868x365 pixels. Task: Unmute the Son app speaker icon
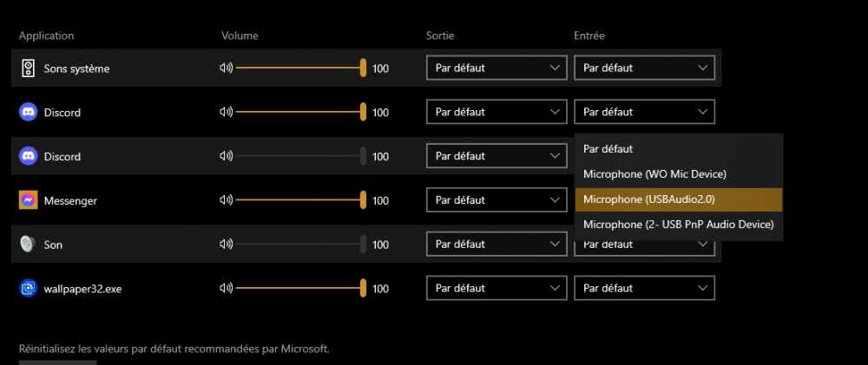pos(227,244)
